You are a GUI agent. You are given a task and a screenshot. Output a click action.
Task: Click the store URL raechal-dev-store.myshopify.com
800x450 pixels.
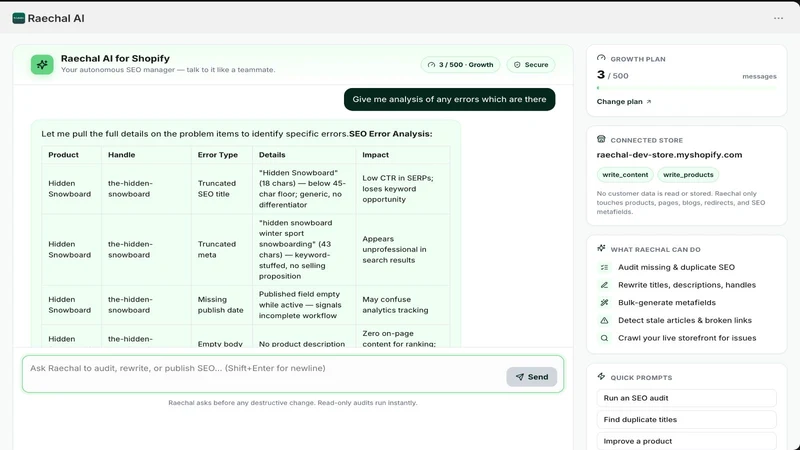pyautogui.click(x=669, y=155)
